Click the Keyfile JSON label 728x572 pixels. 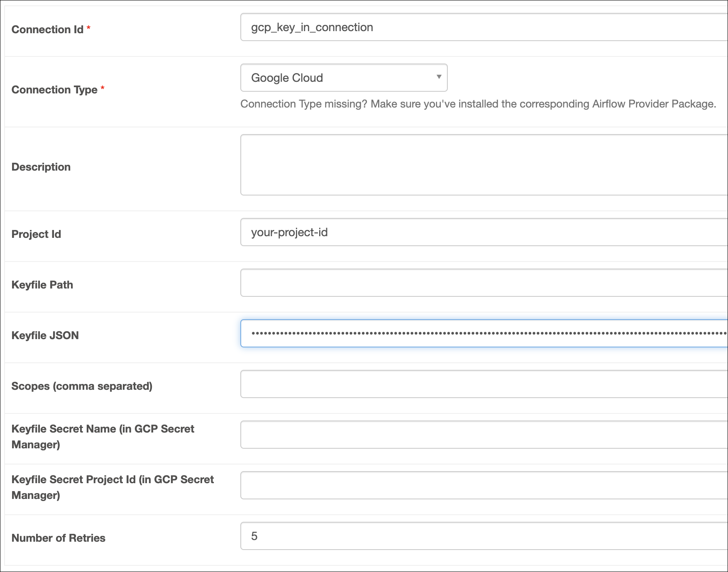(x=46, y=335)
